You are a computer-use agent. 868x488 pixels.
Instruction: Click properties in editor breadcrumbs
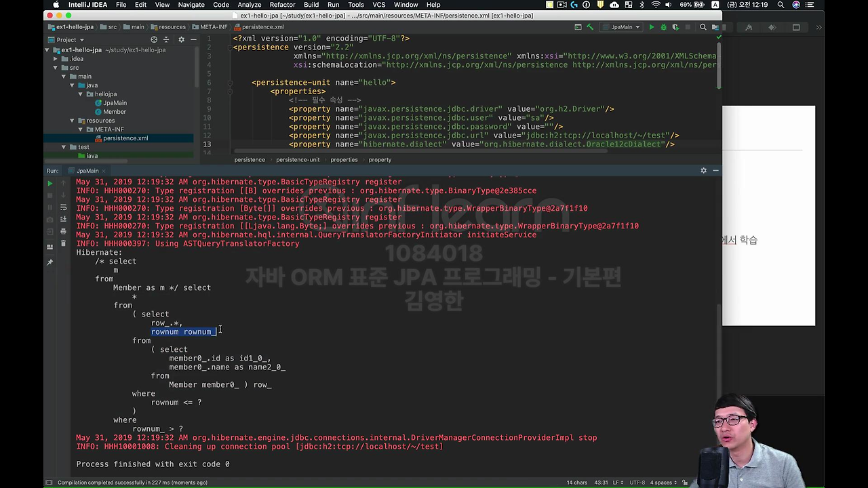(344, 160)
